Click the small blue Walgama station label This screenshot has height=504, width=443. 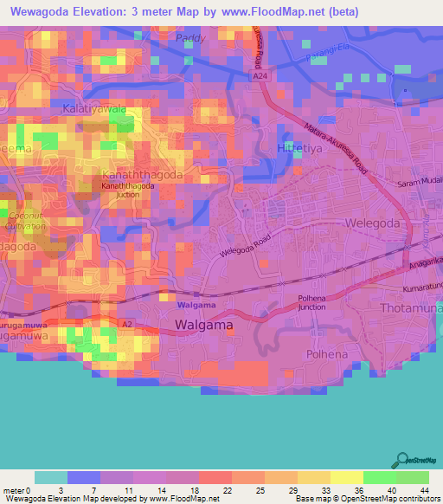(196, 305)
